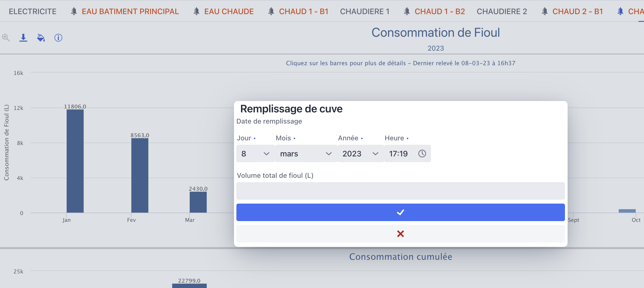This screenshot has width=644, height=288.
Task: Click bell icon beside EAU BATIMENT PRINCIPAL
Action: point(74,11)
